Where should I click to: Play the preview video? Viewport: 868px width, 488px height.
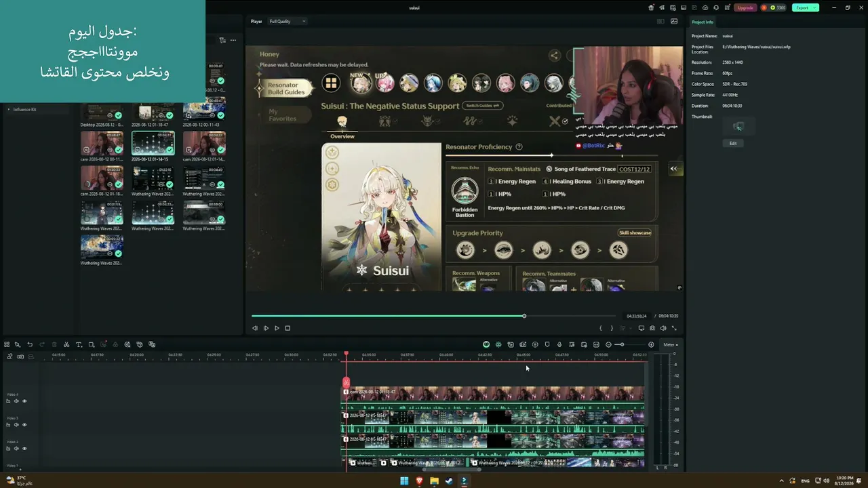point(276,328)
